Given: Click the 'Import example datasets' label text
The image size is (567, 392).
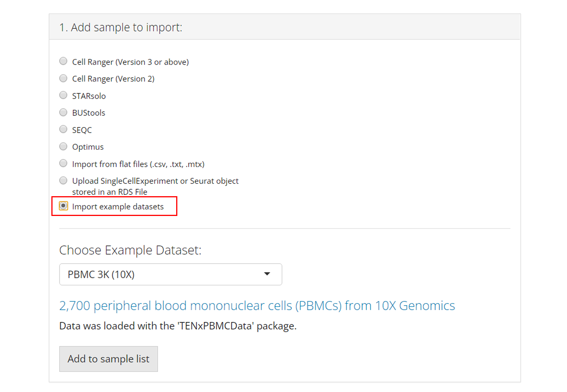Looking at the screenshot, I should (118, 207).
